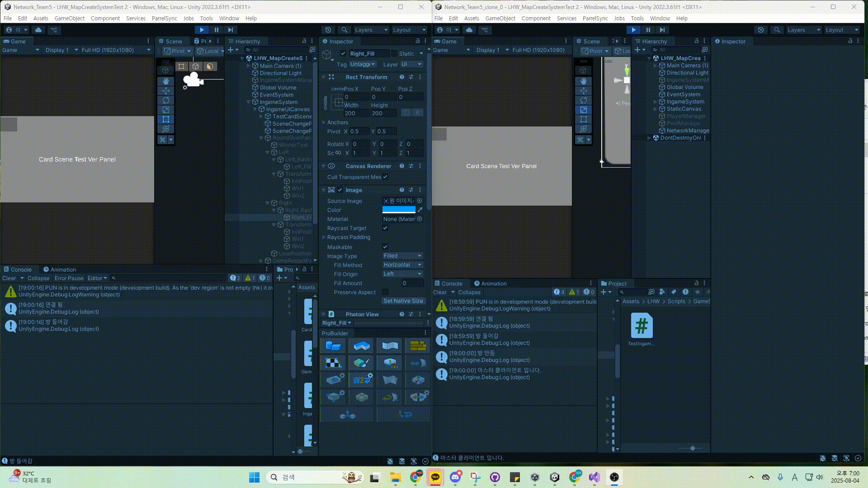The height and width of the screenshot is (488, 868).
Task: Click the Set Native Size button
Action: (403, 301)
